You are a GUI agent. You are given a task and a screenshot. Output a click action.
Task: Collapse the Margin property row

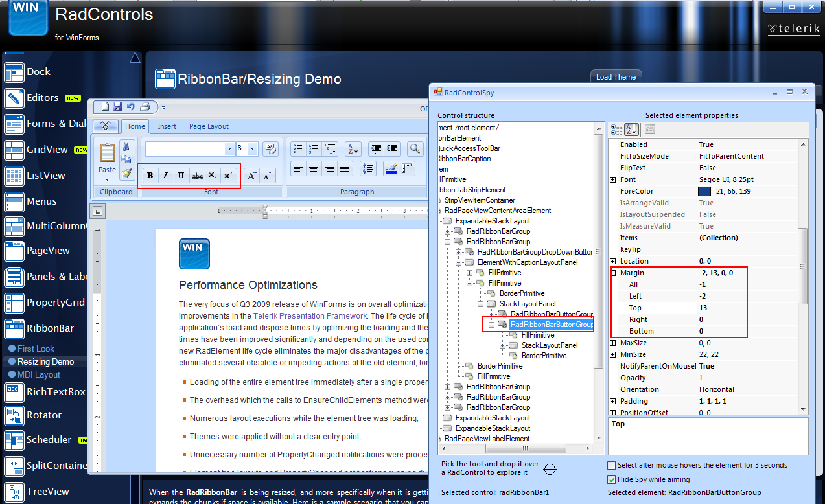coord(613,273)
